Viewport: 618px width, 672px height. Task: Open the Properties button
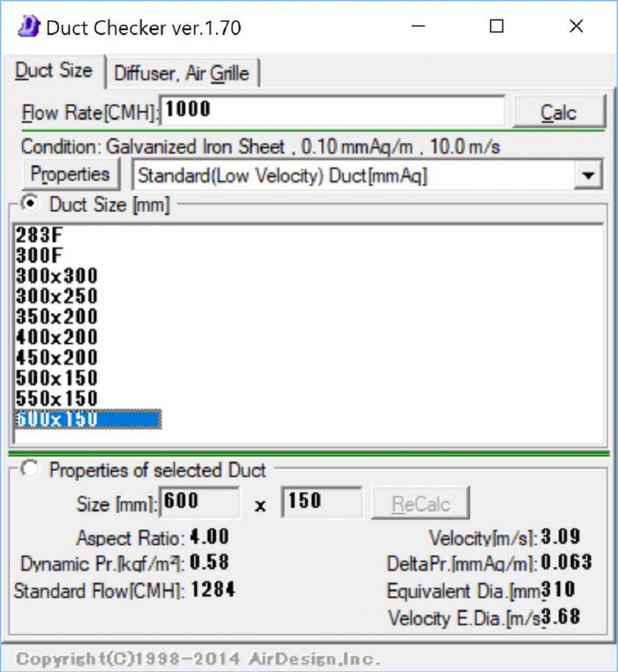pyautogui.click(x=71, y=175)
